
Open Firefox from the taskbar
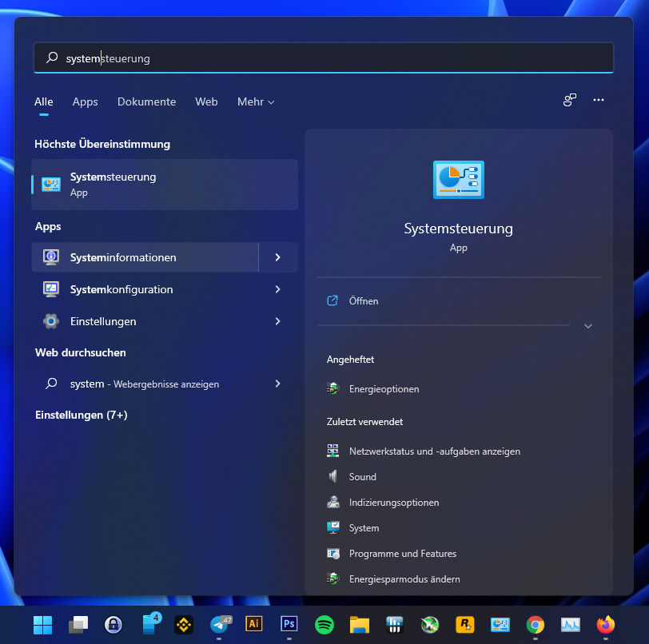pos(606,625)
